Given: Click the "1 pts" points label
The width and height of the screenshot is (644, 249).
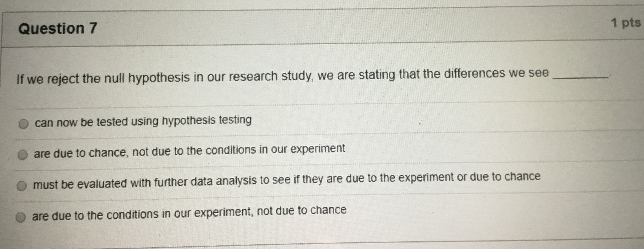Looking at the screenshot, I should (626, 23).
